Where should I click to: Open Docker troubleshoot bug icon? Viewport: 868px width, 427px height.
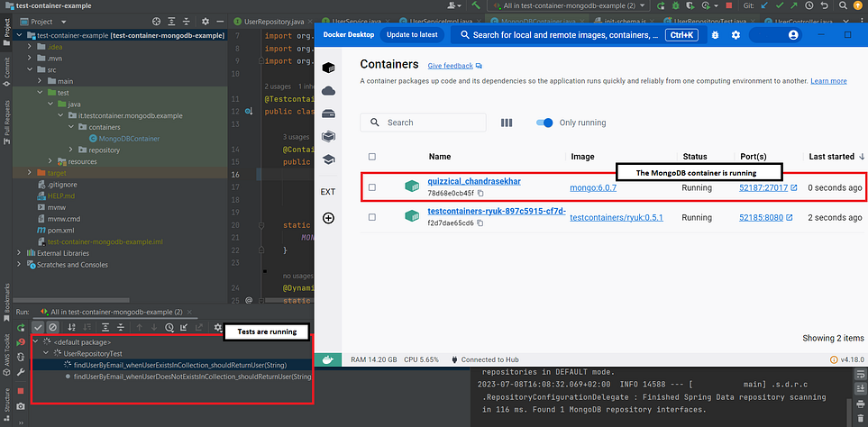coord(715,35)
